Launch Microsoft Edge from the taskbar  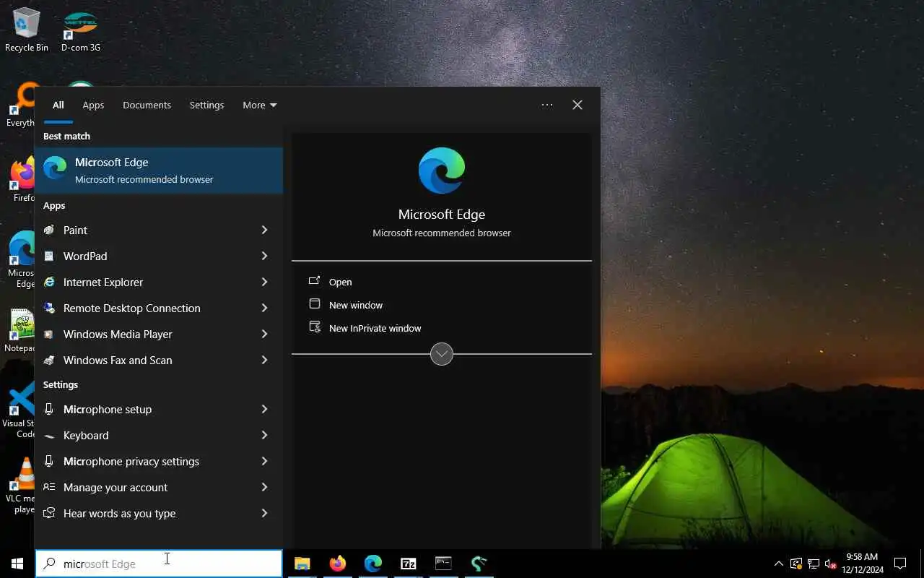pos(372,564)
